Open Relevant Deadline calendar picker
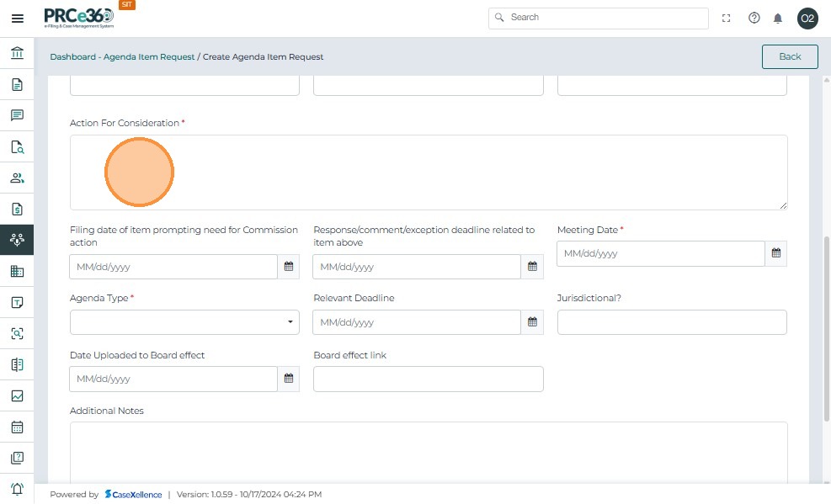Image resolution: width=831 pixels, height=504 pixels. tap(532, 322)
